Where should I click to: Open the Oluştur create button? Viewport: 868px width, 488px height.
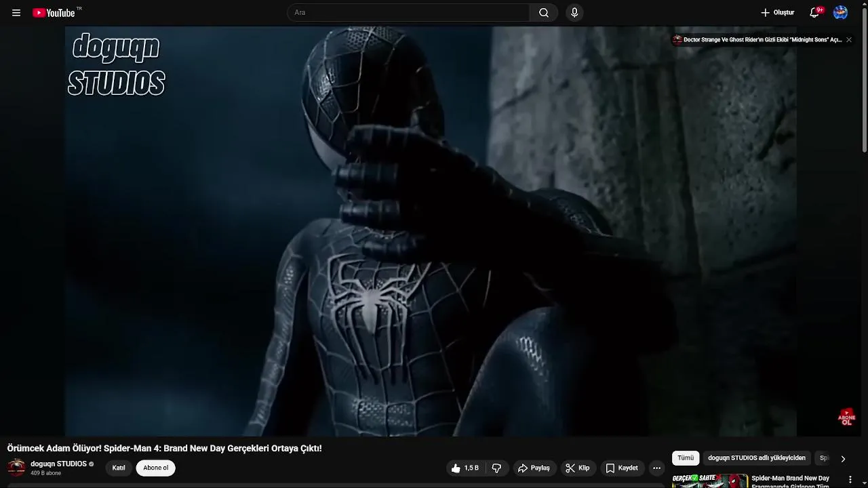(x=777, y=13)
